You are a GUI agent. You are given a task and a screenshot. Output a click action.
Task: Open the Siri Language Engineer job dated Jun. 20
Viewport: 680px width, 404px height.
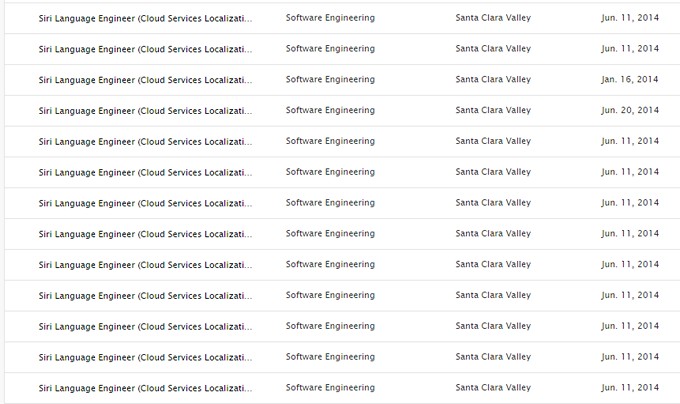coord(145,111)
